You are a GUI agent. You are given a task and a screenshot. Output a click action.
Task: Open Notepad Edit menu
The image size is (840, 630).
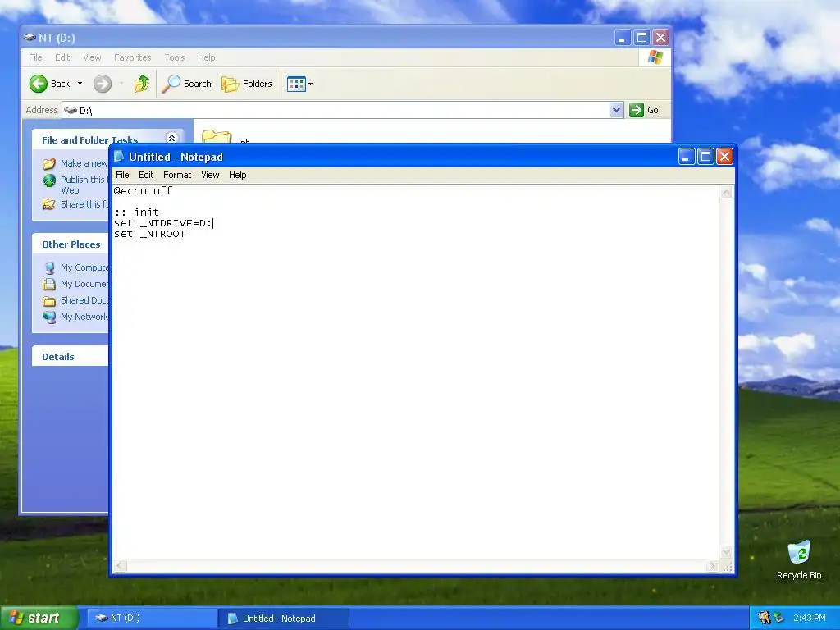point(146,175)
